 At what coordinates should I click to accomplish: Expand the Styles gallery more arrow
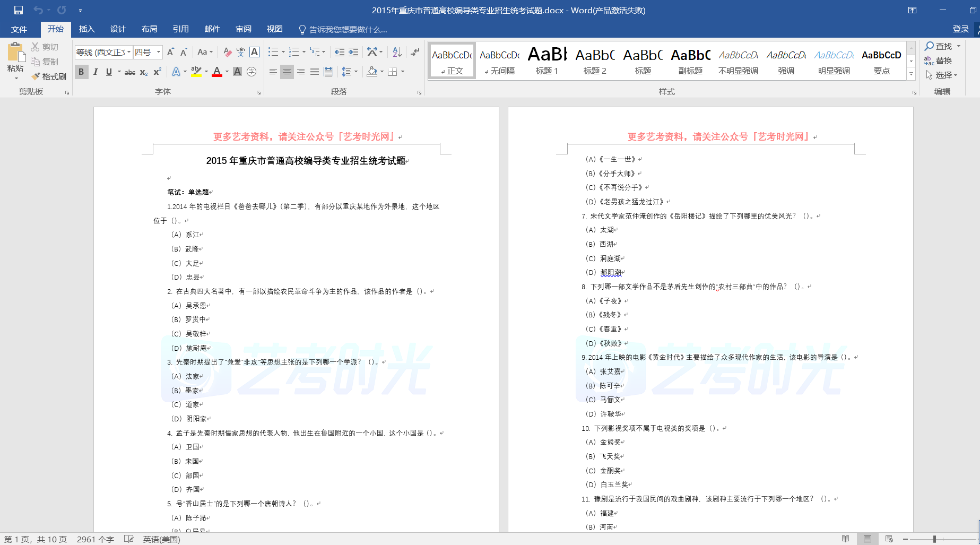912,74
